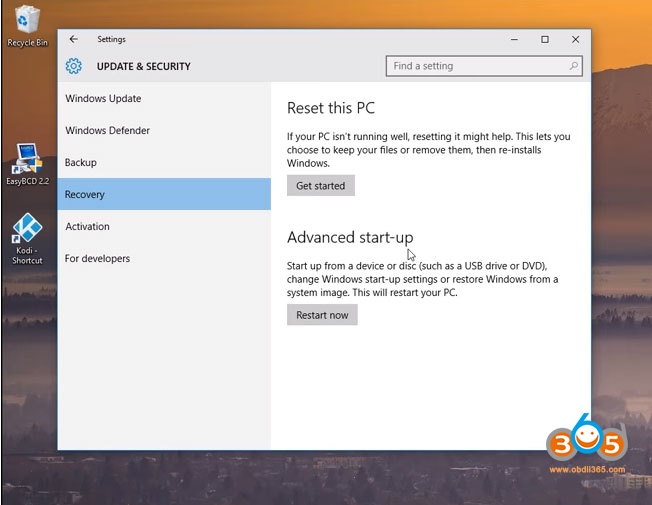Click the back arrow in Settings

tap(74, 39)
